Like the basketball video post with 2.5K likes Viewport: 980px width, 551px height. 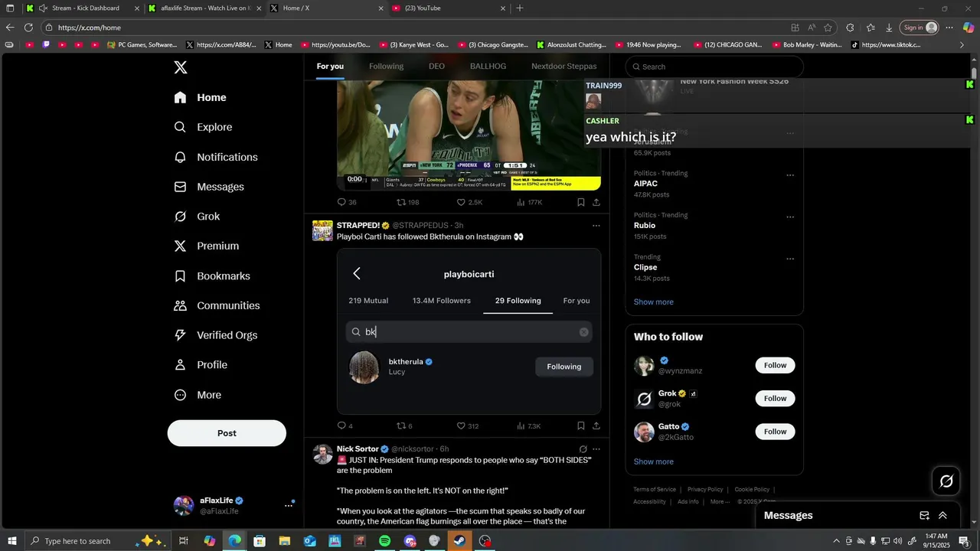pyautogui.click(x=461, y=202)
